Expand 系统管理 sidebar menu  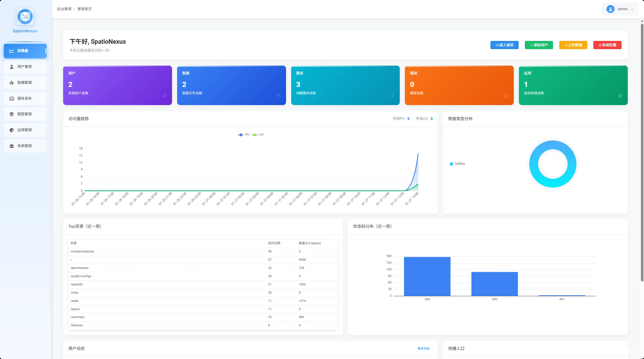coord(25,146)
